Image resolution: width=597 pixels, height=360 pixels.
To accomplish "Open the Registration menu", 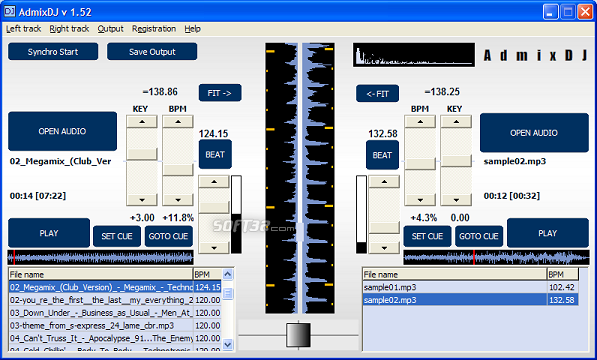I will 154,29.
